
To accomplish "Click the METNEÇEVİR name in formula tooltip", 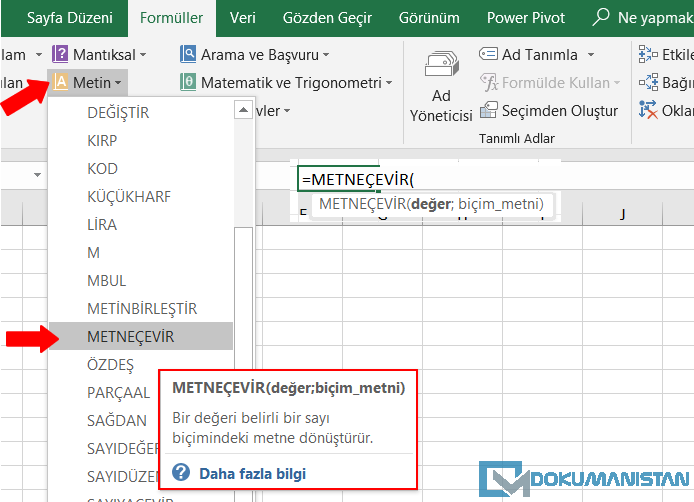I will tap(362, 204).
